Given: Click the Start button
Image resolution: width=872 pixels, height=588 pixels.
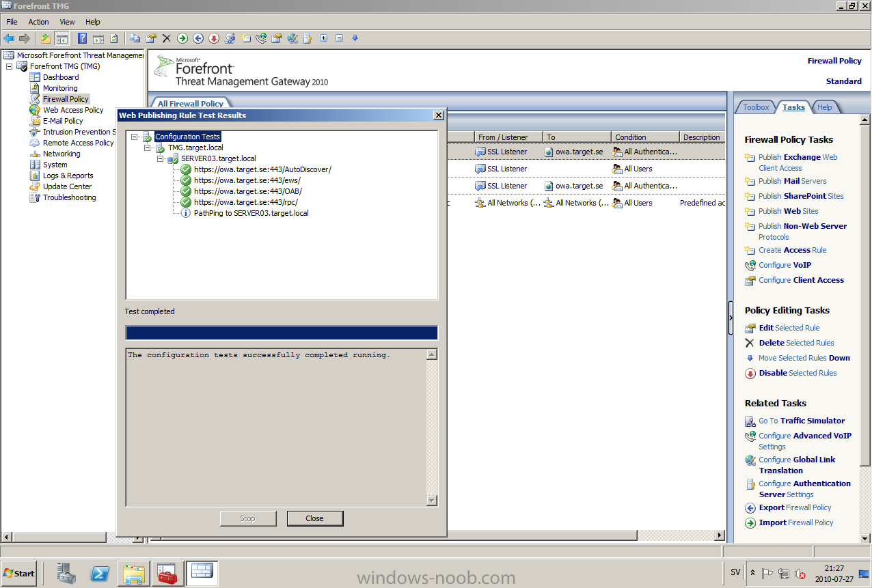Looking at the screenshot, I should [x=19, y=573].
